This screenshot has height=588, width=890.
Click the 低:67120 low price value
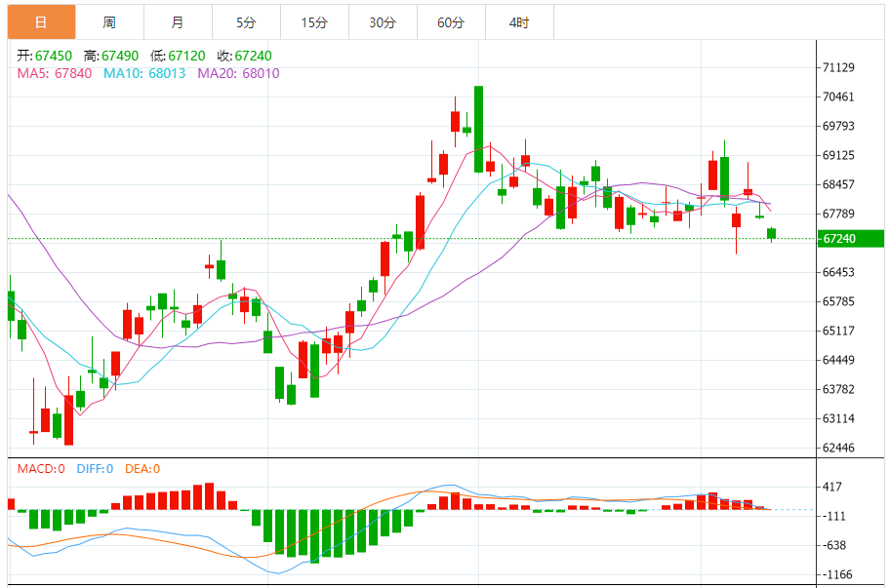[178, 56]
